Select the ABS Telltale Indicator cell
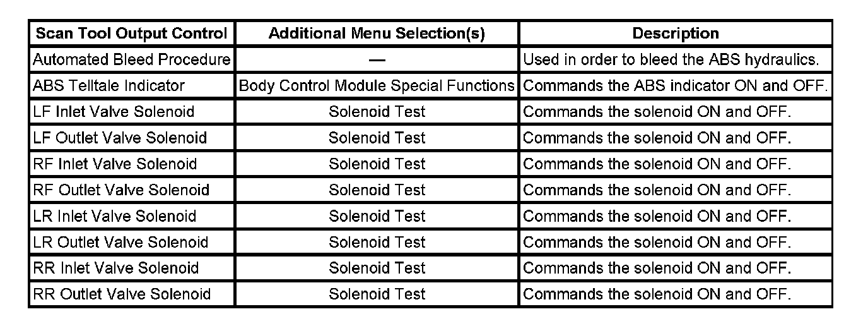 [x=108, y=86]
